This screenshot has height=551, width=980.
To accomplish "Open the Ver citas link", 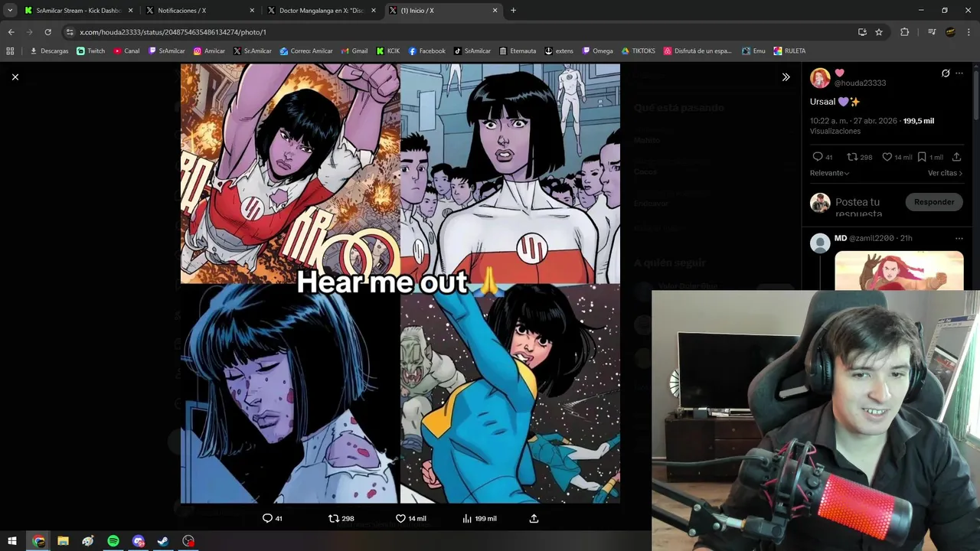I will [945, 173].
